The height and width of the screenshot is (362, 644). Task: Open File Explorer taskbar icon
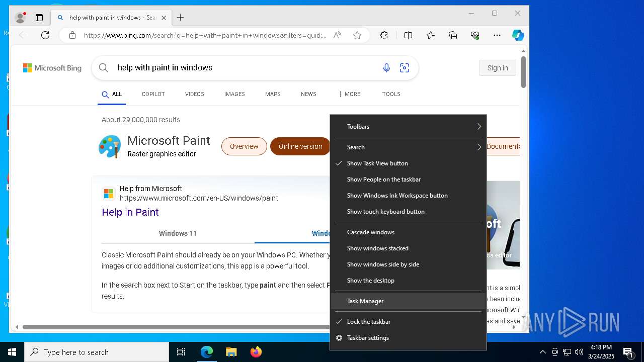coord(231,352)
